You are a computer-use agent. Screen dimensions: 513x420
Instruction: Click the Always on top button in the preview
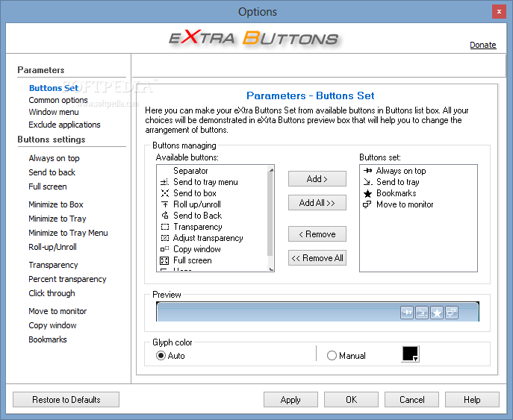(x=407, y=313)
